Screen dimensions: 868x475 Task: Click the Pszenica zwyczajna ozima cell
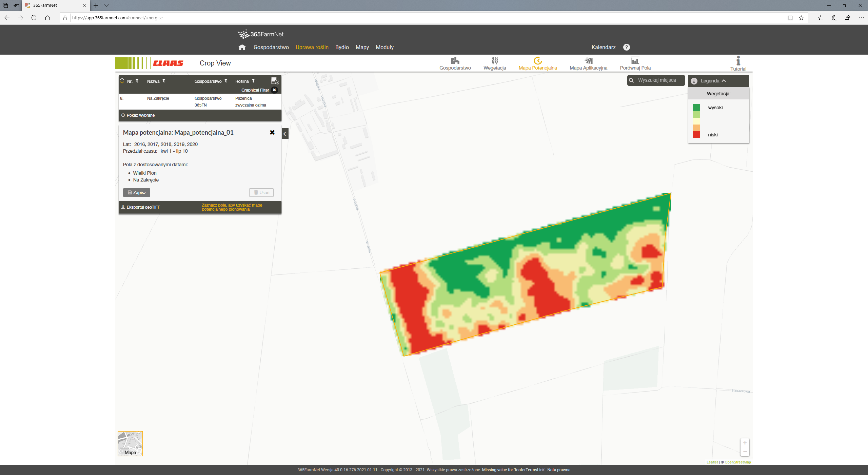(251, 102)
